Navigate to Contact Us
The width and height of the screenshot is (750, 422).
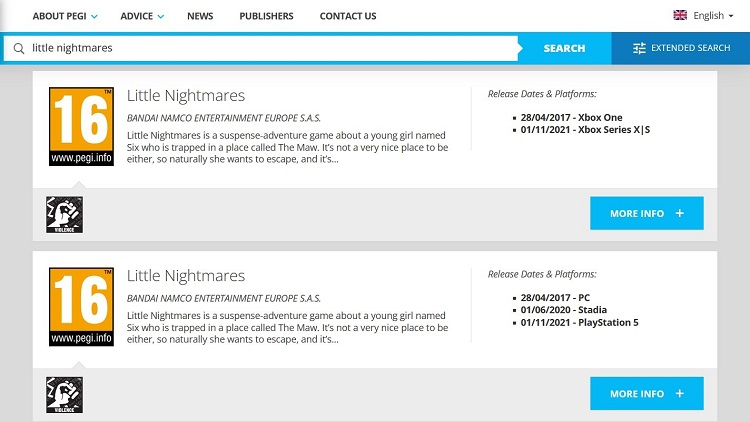pyautogui.click(x=348, y=16)
